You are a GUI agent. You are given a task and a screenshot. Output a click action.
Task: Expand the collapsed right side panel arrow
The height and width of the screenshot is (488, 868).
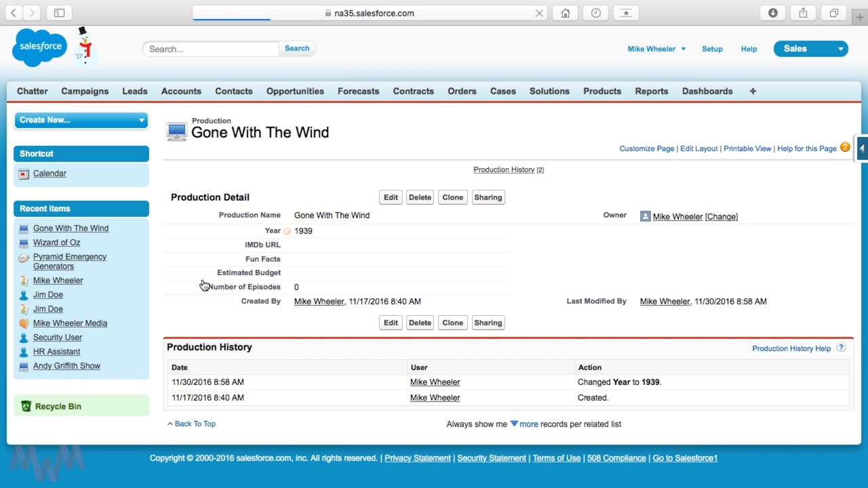[x=862, y=148]
